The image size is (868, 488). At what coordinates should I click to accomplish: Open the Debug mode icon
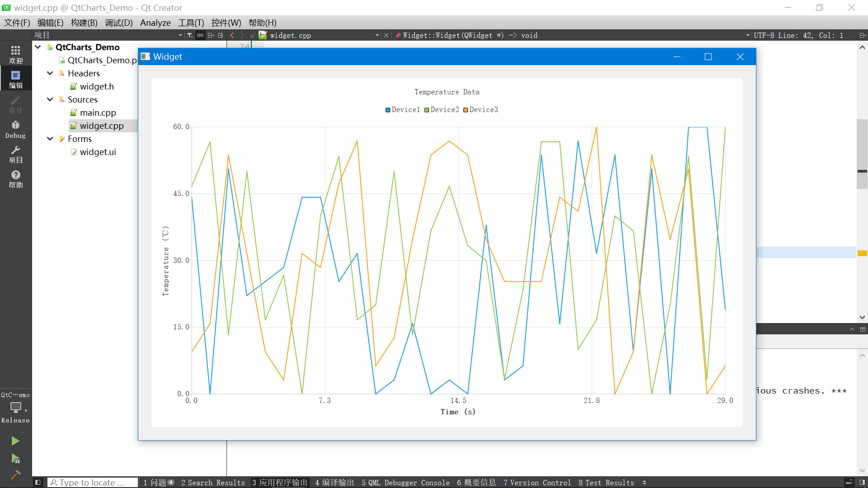point(15,129)
